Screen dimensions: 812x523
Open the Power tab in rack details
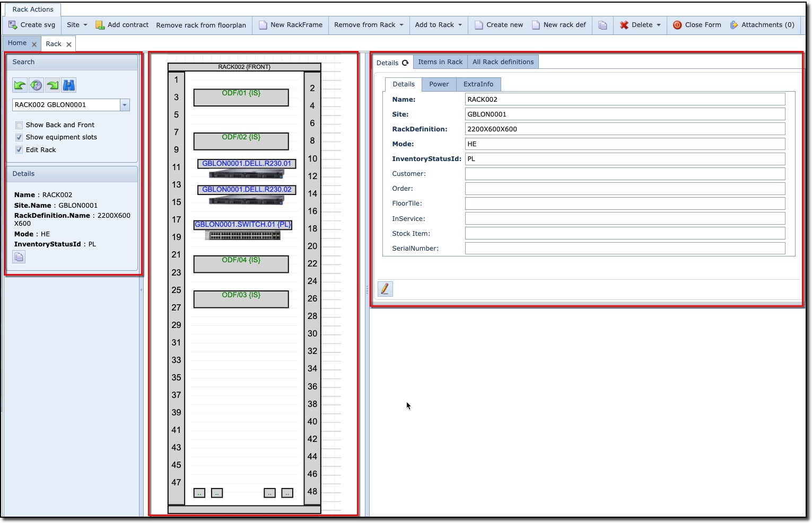(439, 84)
